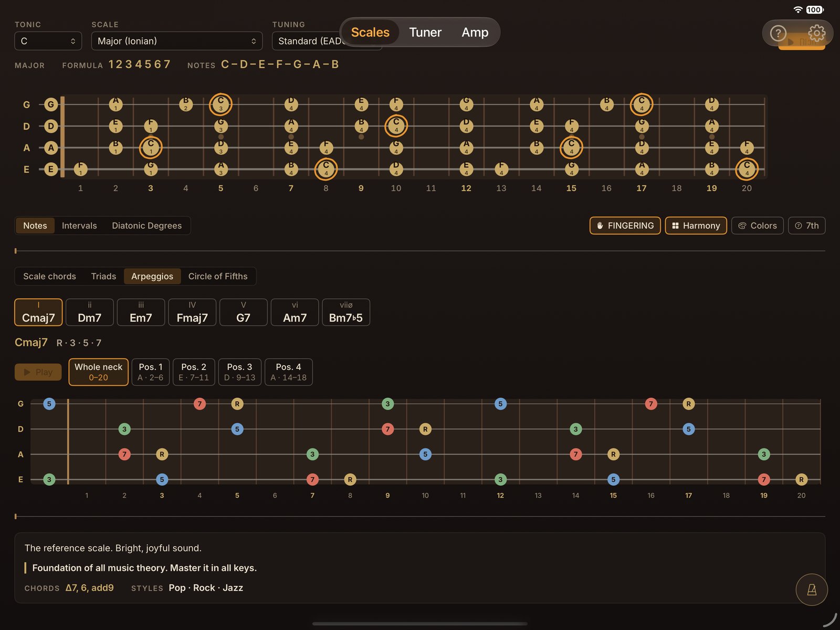Tap root R marker on arpeggio E string fret 8

[350, 479]
